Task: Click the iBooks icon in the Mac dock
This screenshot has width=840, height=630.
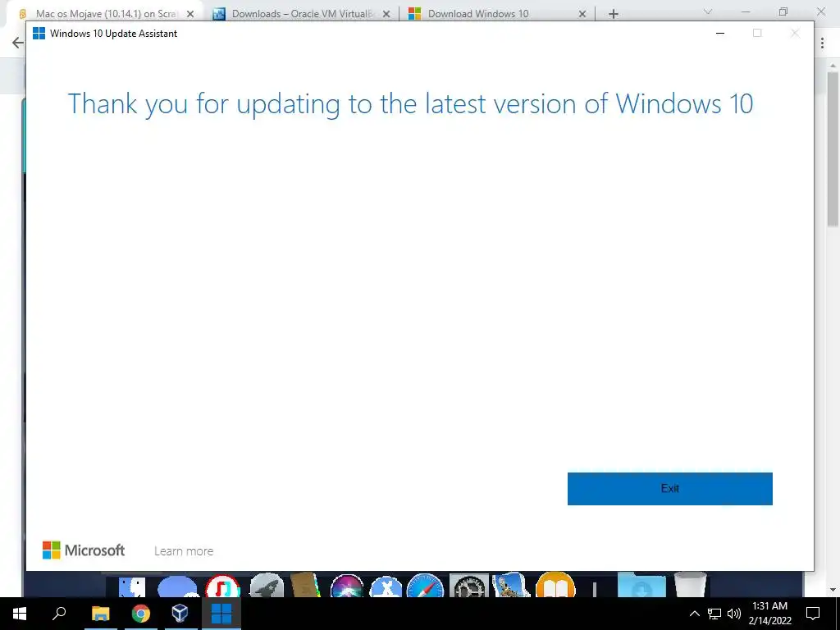Action: pos(555,584)
